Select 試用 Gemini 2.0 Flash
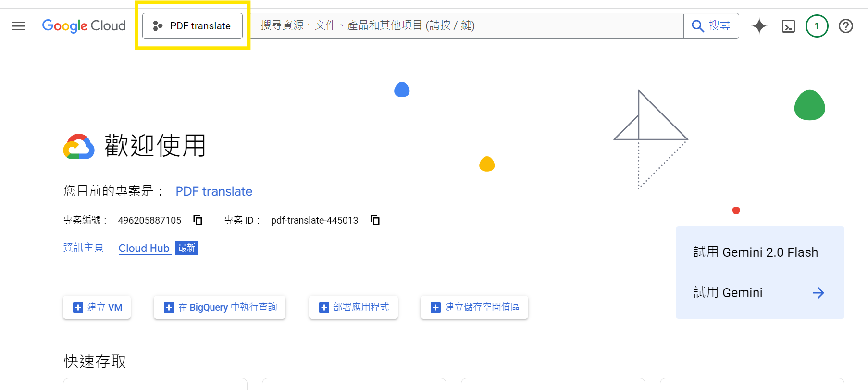The width and height of the screenshot is (868, 390). click(x=756, y=252)
